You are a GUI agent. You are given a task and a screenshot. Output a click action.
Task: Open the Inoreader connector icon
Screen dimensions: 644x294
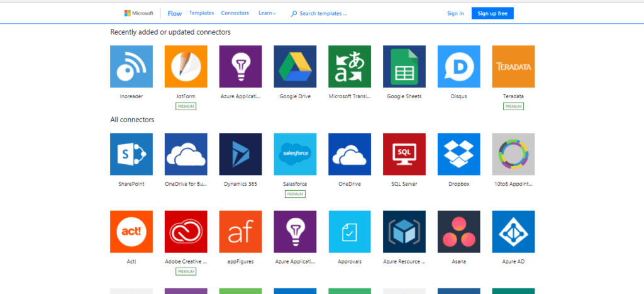[x=131, y=66]
